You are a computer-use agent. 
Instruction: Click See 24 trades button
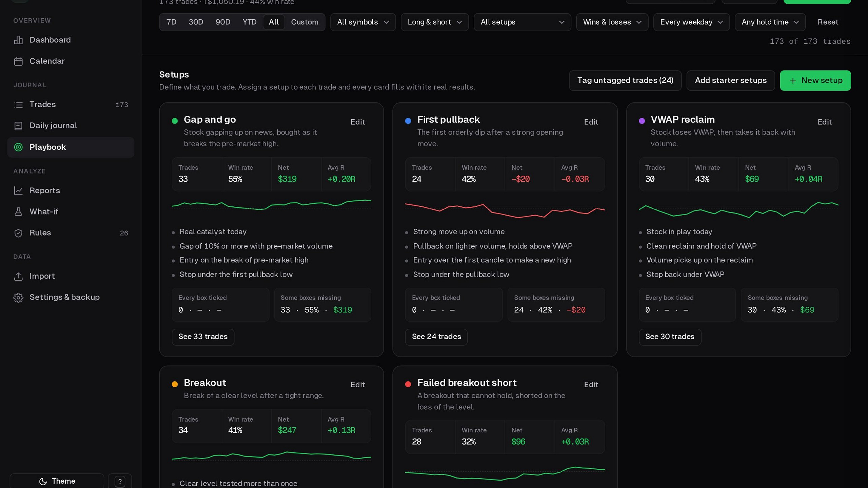pos(436,337)
